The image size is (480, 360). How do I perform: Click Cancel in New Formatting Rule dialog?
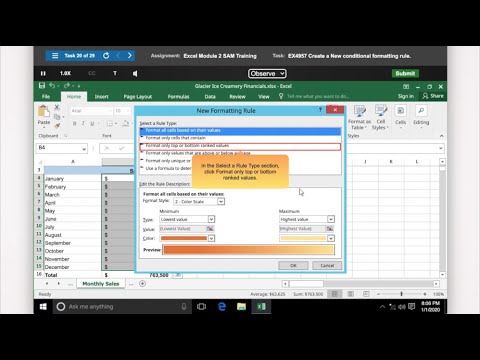[327, 265]
